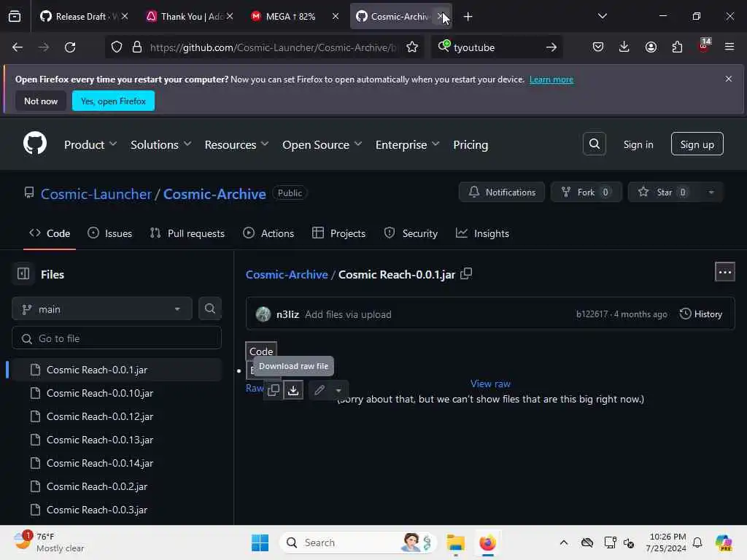This screenshot has height=560, width=747.
Task: Click the GitHub logo home icon
Action: 35,144
